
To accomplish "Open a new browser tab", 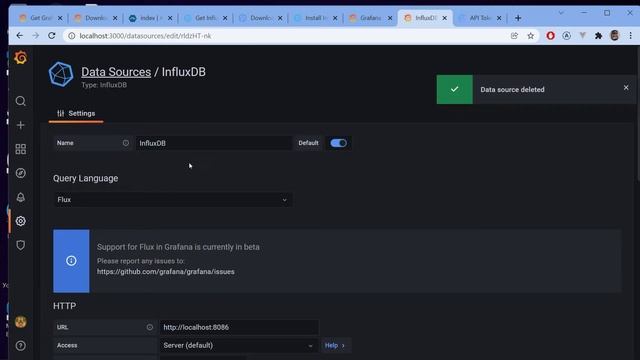I will pyautogui.click(x=518, y=18).
